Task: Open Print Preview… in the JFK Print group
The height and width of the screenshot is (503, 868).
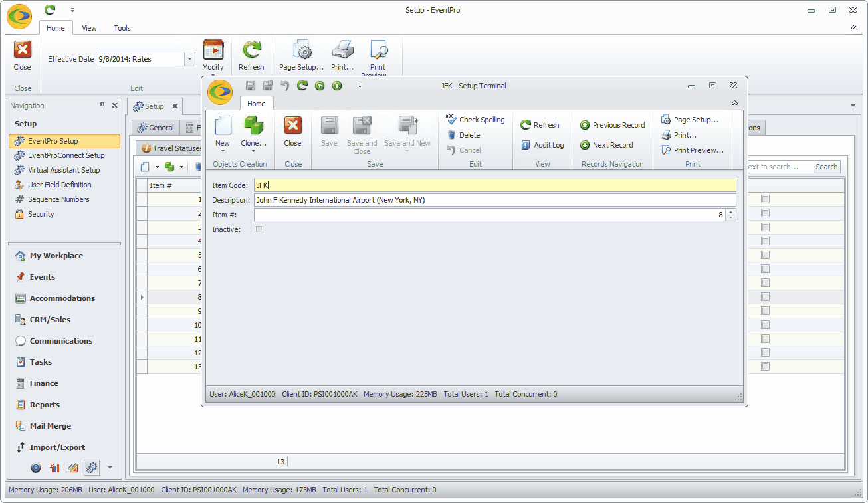Action: 692,150
